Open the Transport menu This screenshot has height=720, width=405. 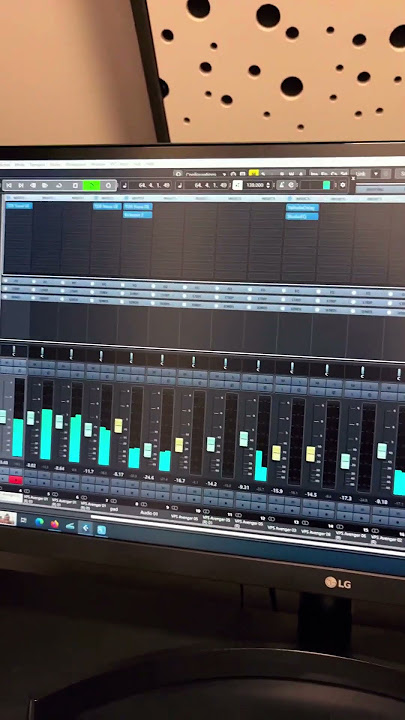[37, 164]
